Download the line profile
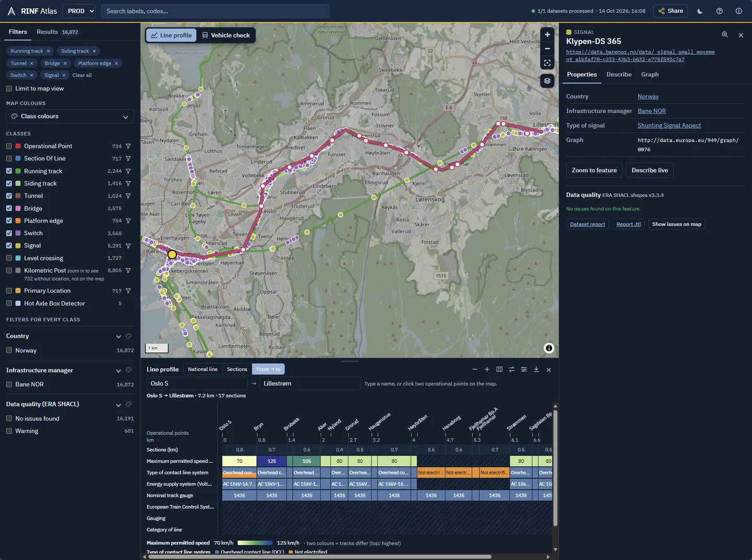The width and height of the screenshot is (752, 560). coord(536,369)
